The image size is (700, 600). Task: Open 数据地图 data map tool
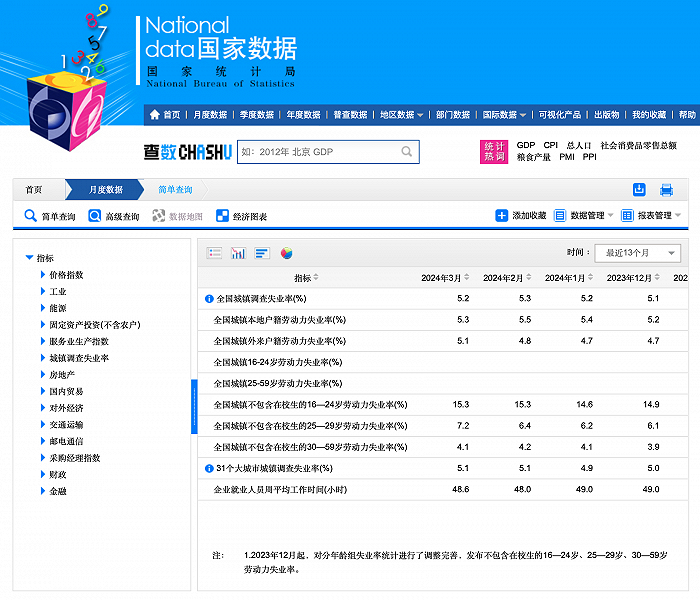click(x=178, y=216)
